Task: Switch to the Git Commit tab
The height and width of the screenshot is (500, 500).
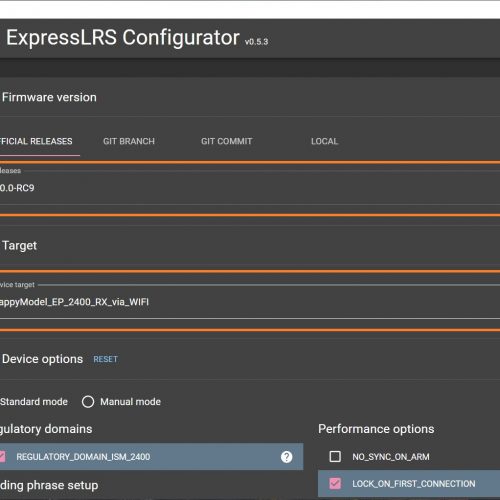Action: (226, 141)
